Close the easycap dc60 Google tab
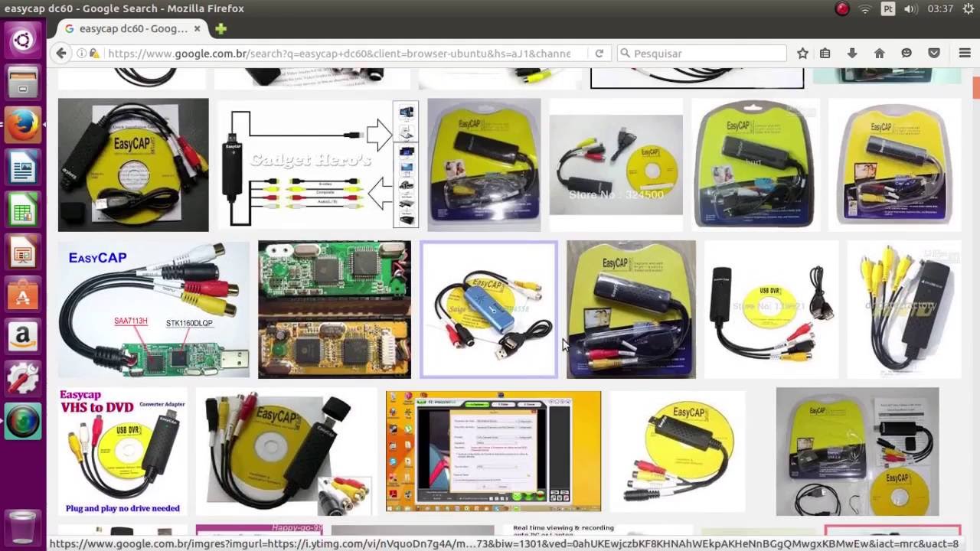The width and height of the screenshot is (980, 551). pyautogui.click(x=197, y=28)
